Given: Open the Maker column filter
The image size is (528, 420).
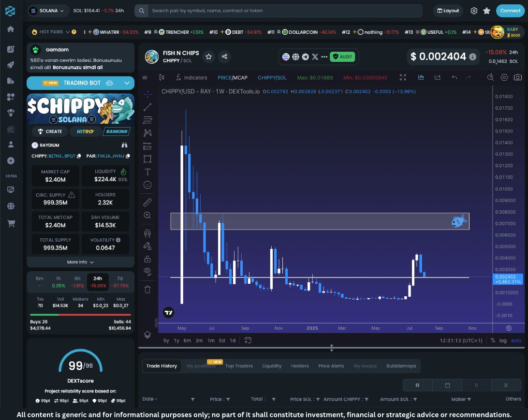Looking at the screenshot, I should 469,400.
